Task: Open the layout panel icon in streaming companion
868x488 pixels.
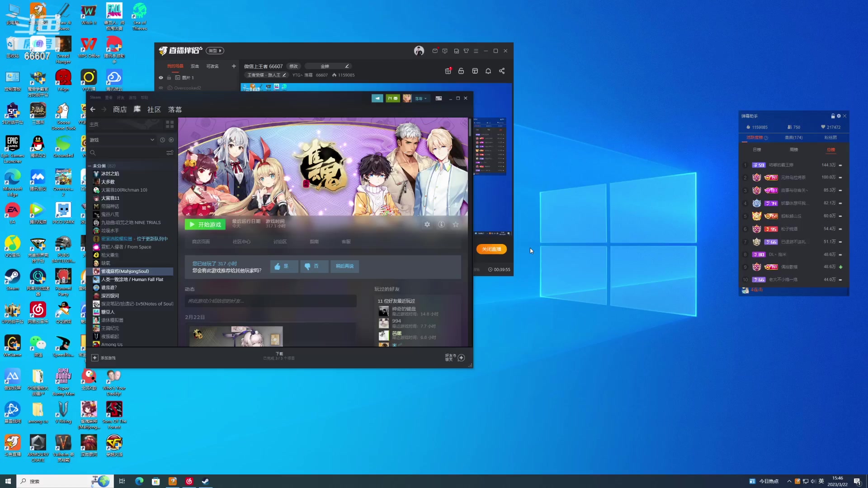Action: (x=475, y=71)
